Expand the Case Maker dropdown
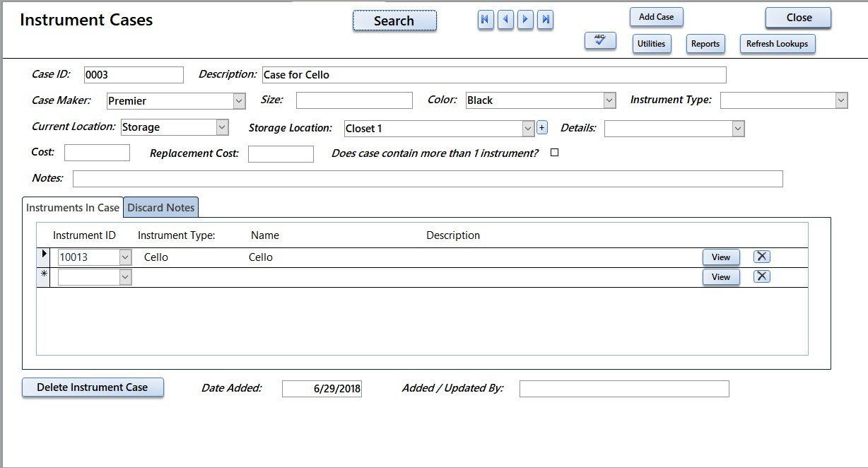 (239, 101)
